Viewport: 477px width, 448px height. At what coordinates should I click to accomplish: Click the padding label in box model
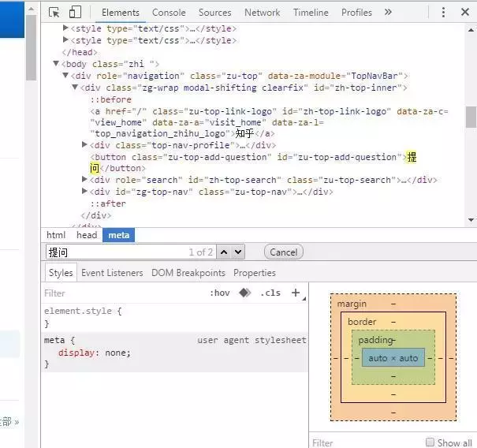tap(375, 340)
